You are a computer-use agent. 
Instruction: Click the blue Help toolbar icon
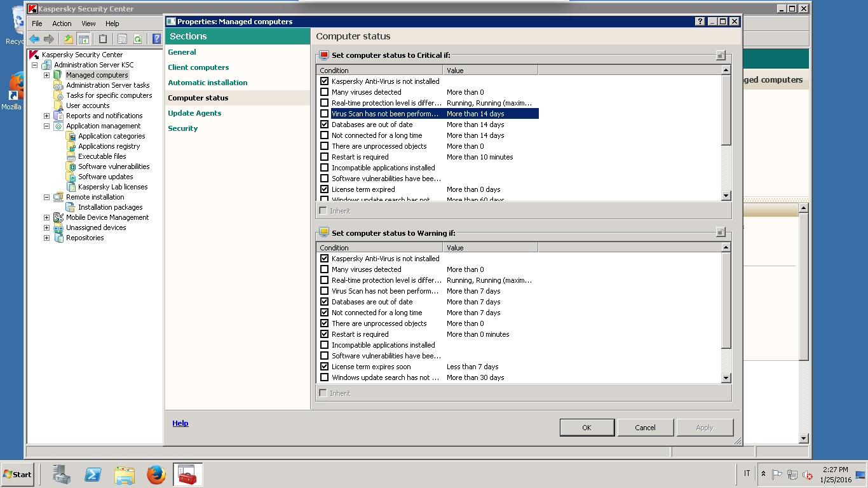coord(157,39)
